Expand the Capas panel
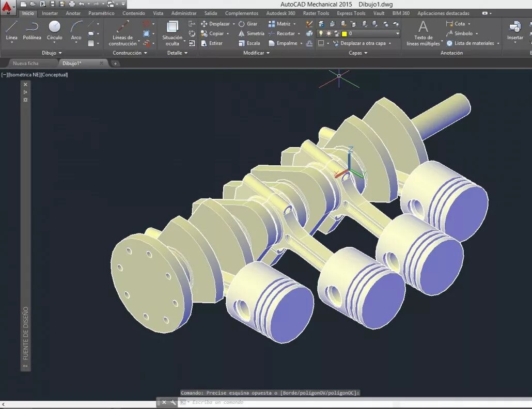The height and width of the screenshot is (409, 532). click(x=358, y=53)
